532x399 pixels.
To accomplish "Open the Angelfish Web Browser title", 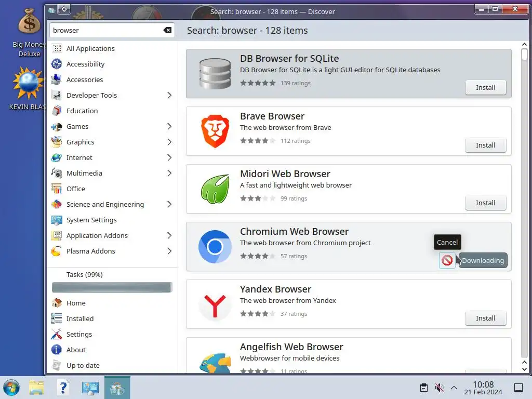I will (291, 347).
